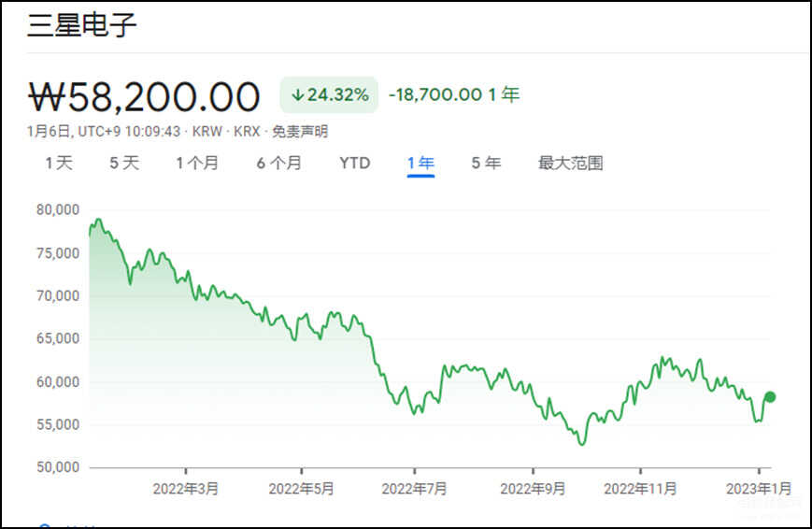Click the 2022年7月 axis label

tap(414, 489)
